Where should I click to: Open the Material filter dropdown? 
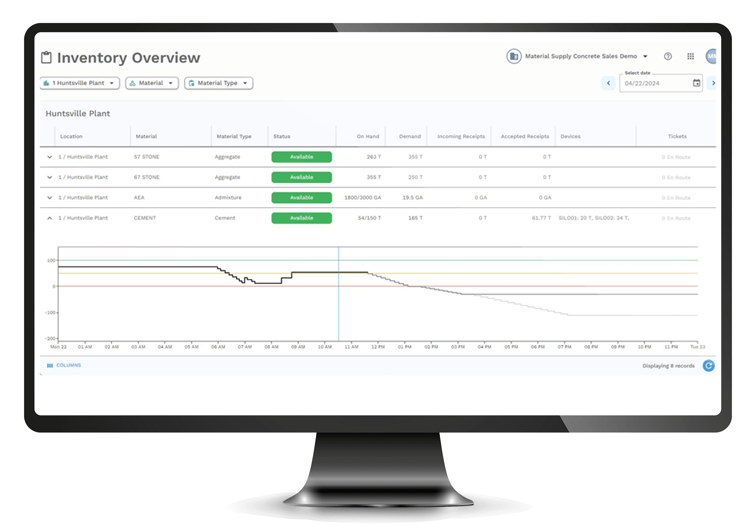coord(152,83)
